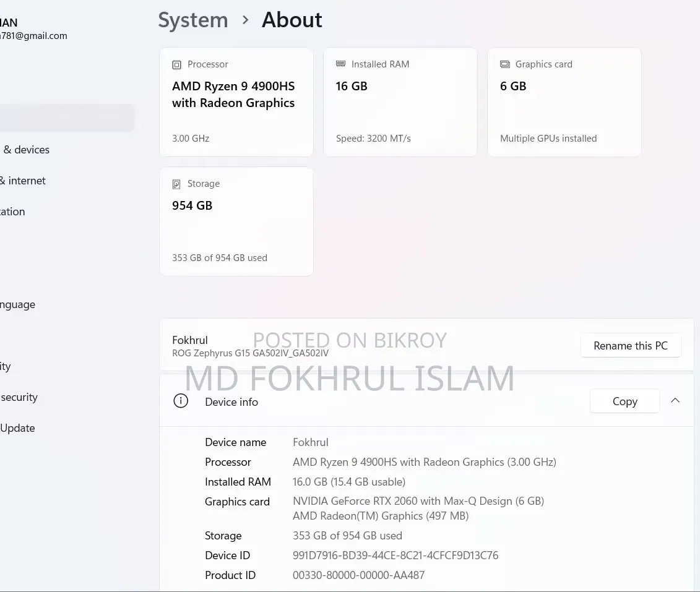Click the Rename this PC button

click(x=630, y=346)
